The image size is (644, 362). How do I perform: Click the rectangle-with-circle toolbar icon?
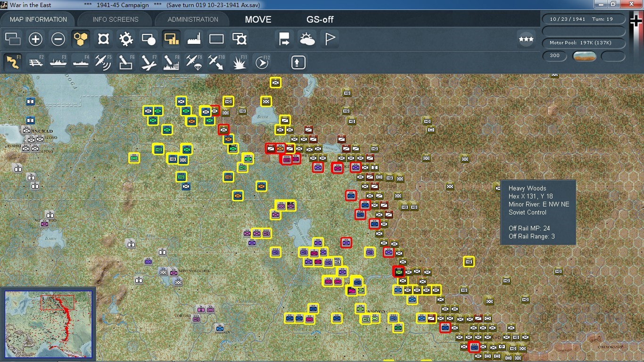149,39
